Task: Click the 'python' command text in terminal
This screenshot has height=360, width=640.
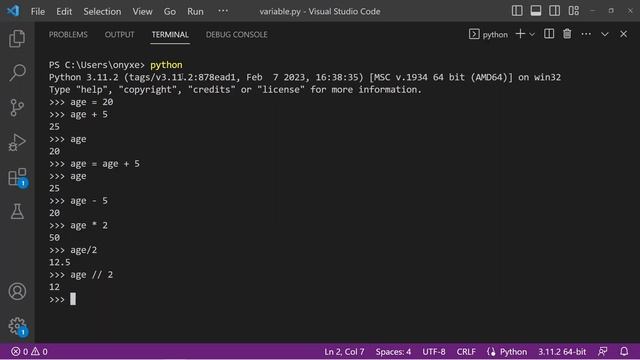Action: [166, 65]
